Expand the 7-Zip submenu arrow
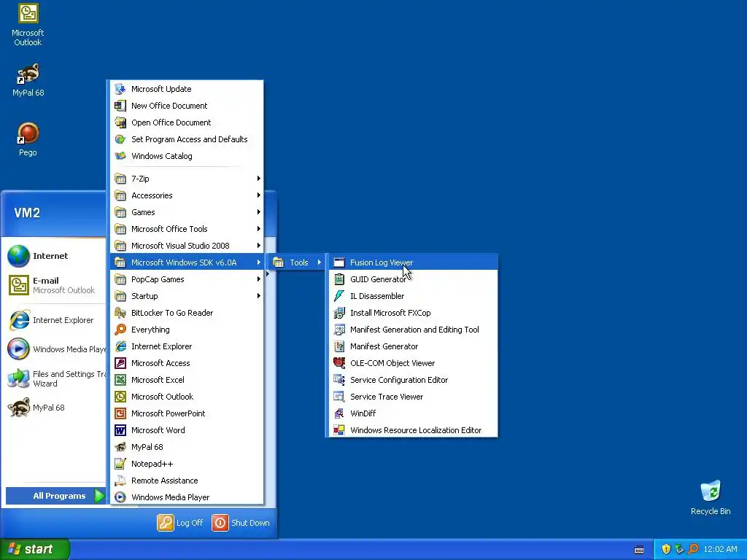747x560 pixels. tap(259, 179)
